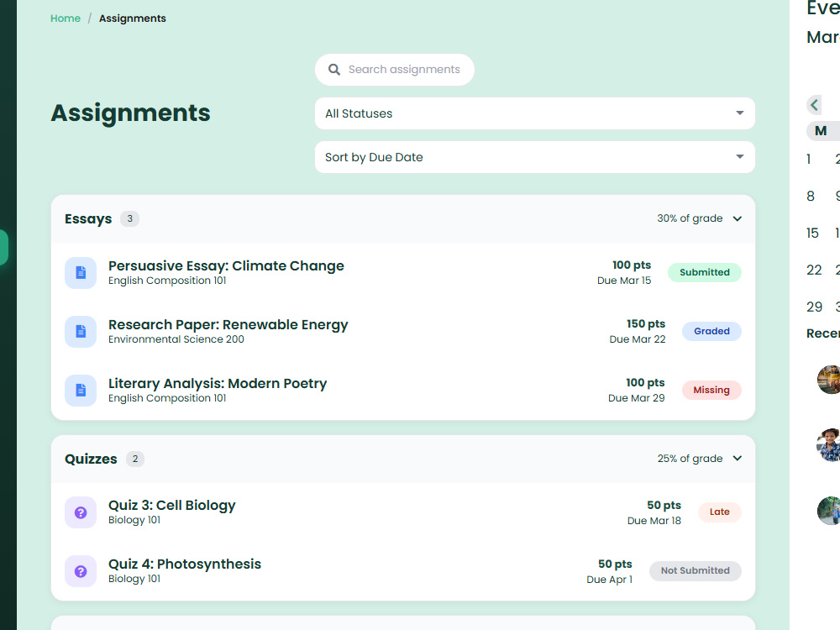The height and width of the screenshot is (630, 840).
Task: Click the search magnifier icon
Action: 333,70
